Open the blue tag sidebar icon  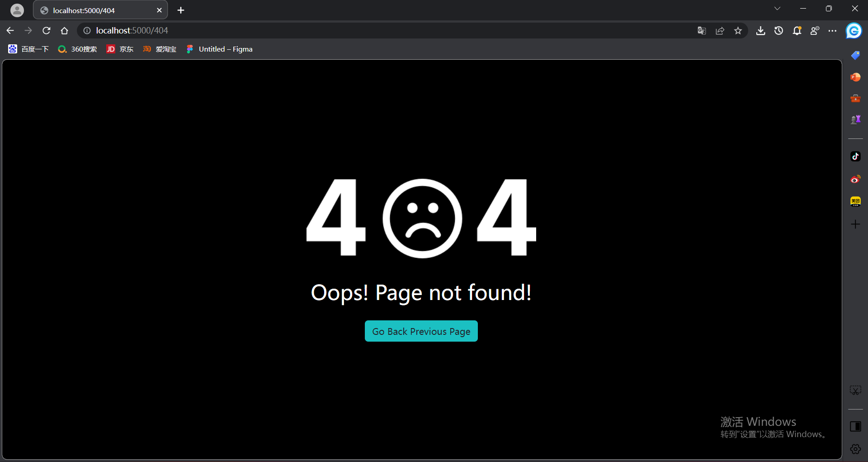855,55
